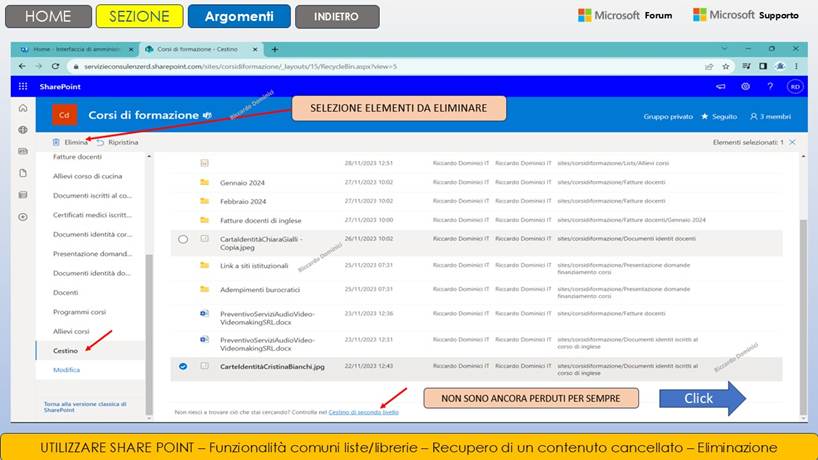Click the Modifica navigation link
The width and height of the screenshot is (818, 460).
[66, 370]
